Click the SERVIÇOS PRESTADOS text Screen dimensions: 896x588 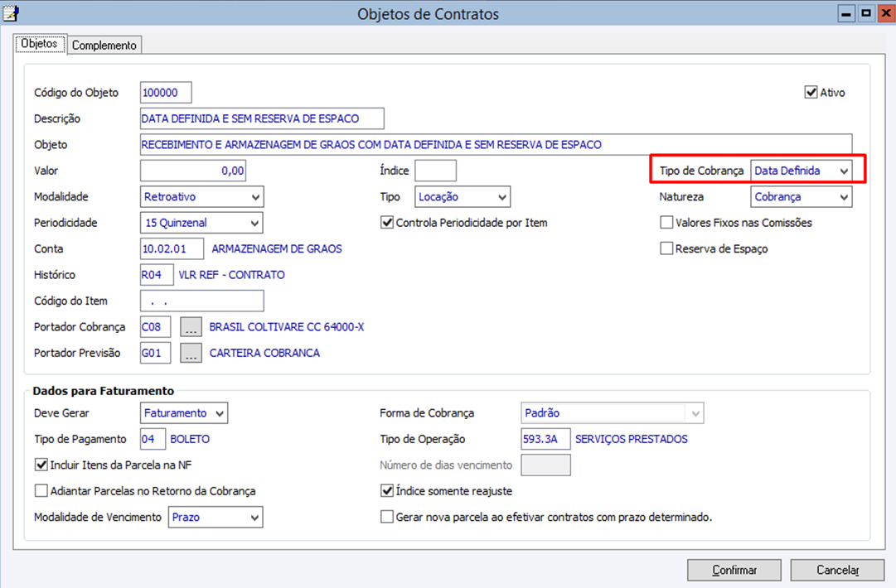tap(632, 439)
